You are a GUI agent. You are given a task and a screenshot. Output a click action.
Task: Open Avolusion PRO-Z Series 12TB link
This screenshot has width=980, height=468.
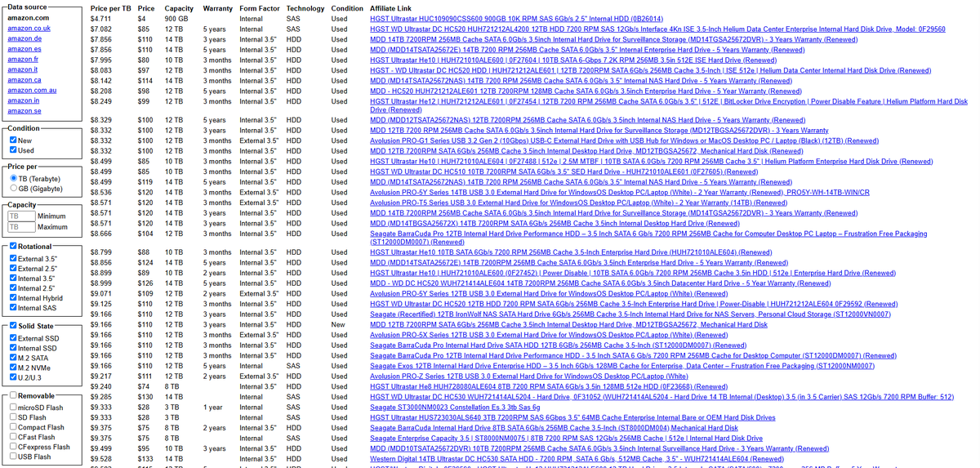528,376
